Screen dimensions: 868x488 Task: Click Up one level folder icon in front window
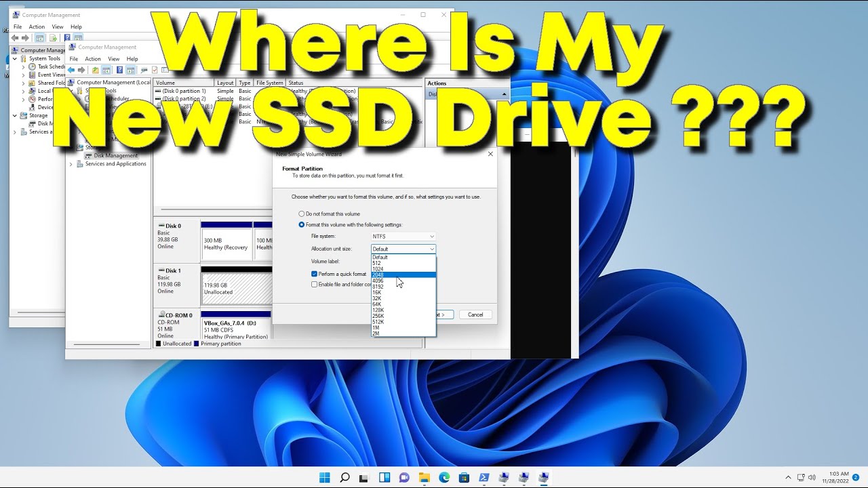(x=95, y=70)
